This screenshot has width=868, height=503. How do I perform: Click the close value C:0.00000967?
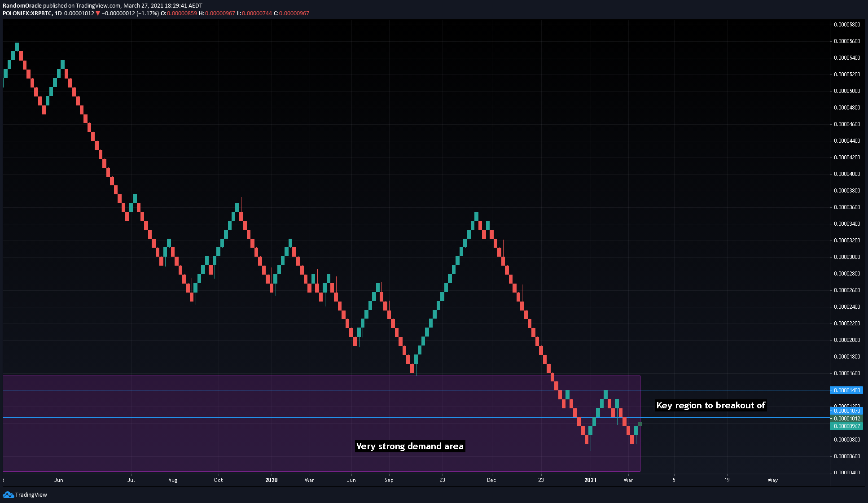point(291,13)
